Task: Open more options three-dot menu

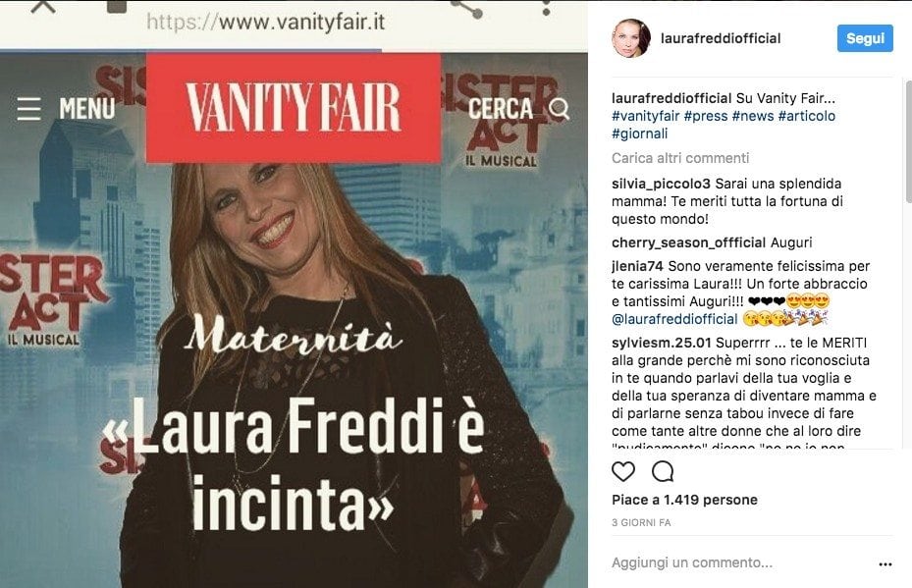Action: pos(885,564)
